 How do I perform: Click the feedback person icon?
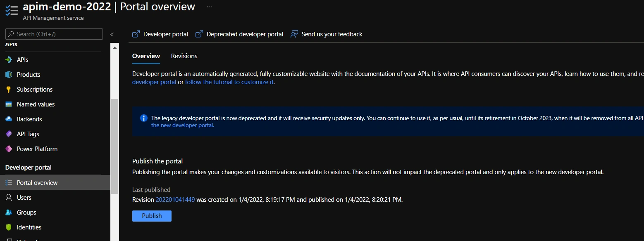coord(294,34)
